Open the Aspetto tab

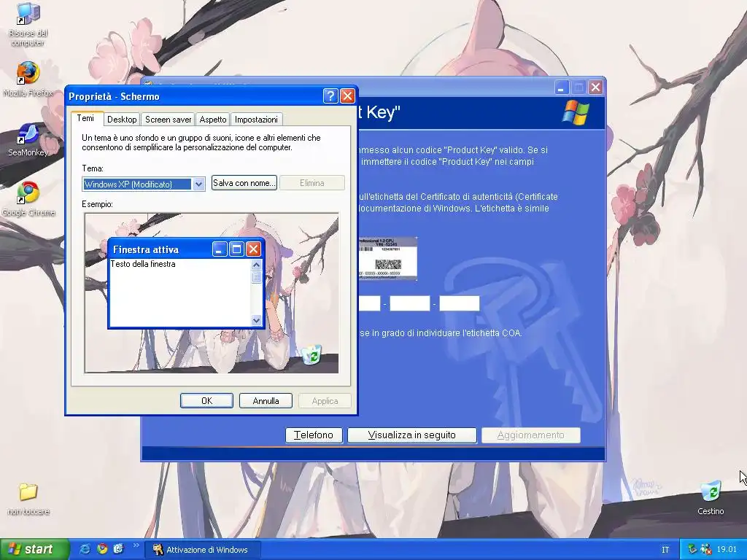pyautogui.click(x=213, y=120)
